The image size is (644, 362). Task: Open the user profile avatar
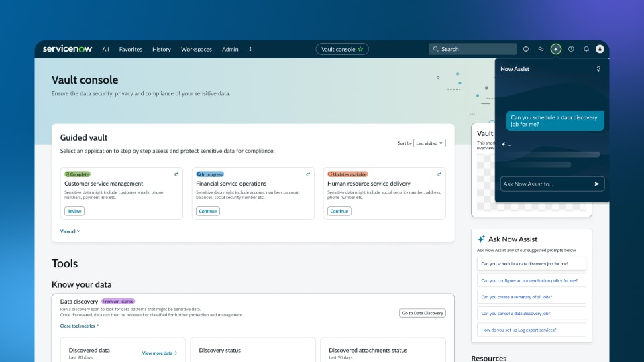coord(600,49)
